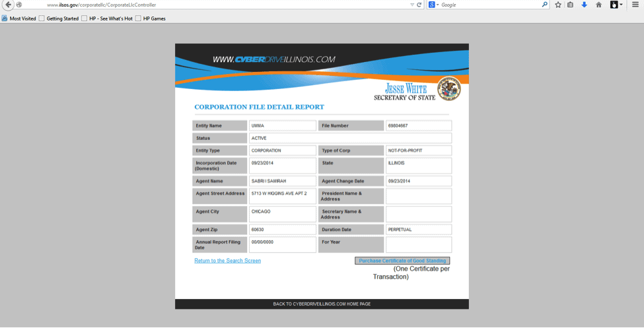Click the browser back arrow button
The width and height of the screenshot is (644, 328).
click(8, 5)
